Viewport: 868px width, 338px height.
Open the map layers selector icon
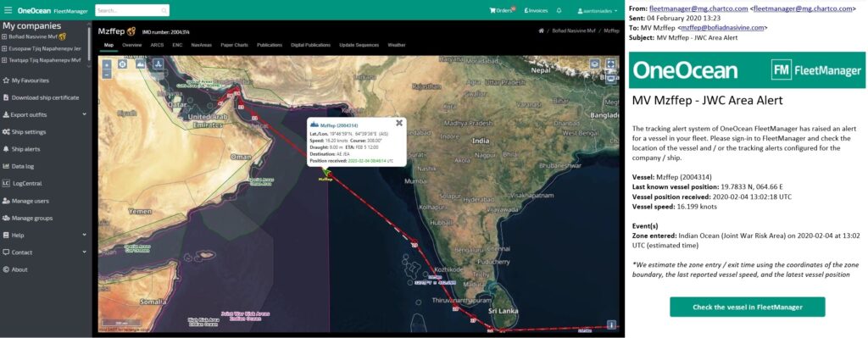click(594, 64)
